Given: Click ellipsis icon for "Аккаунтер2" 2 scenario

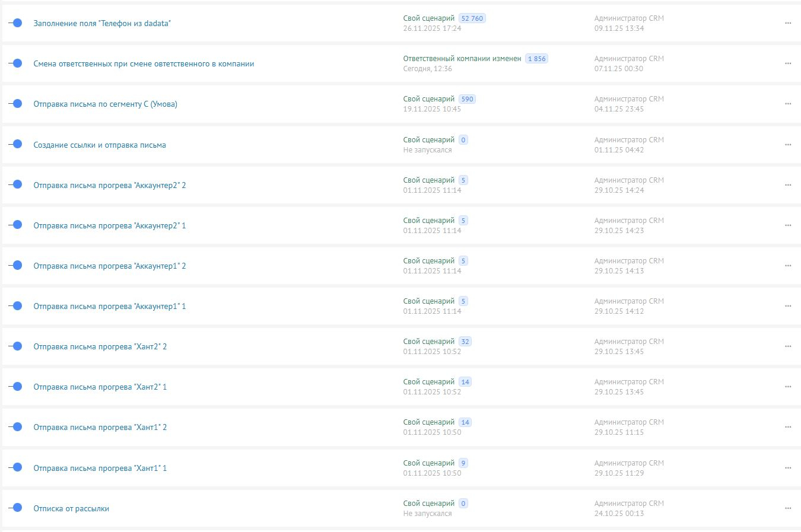Looking at the screenshot, I should coord(788,185).
